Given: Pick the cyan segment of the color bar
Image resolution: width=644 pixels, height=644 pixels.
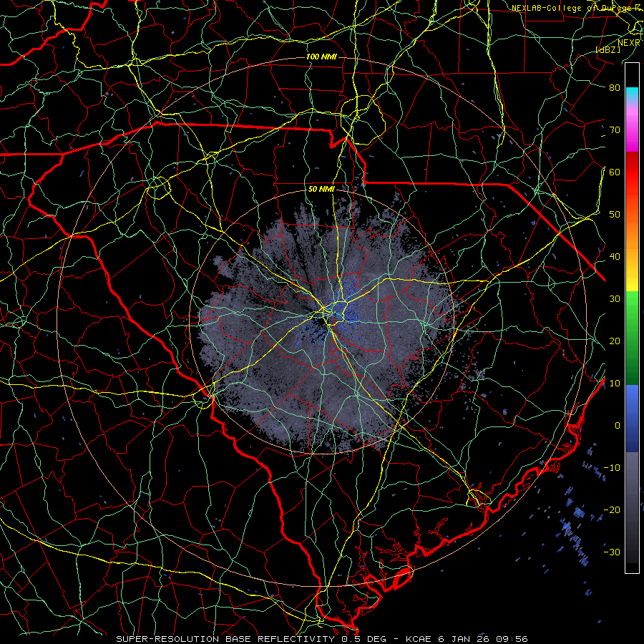Looking at the screenshot, I should click(632, 94).
